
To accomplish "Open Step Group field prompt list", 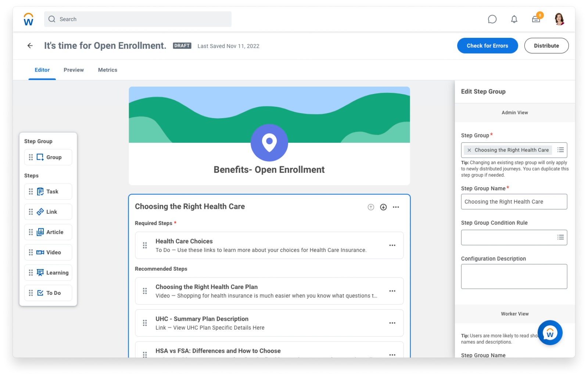I will (560, 150).
